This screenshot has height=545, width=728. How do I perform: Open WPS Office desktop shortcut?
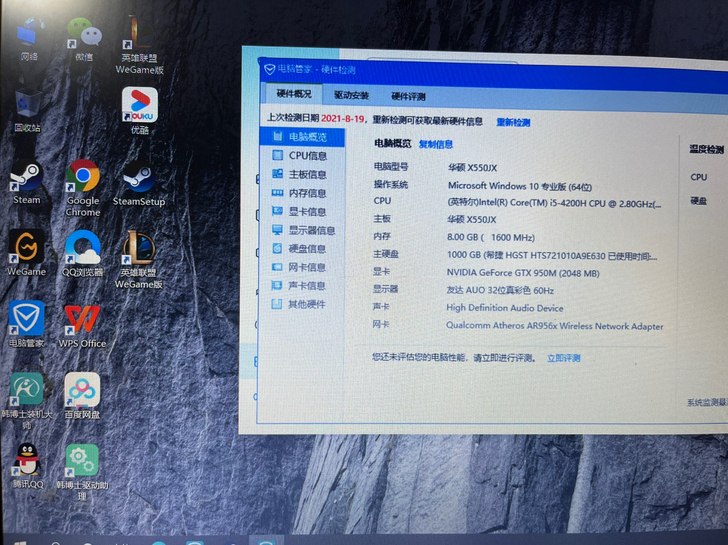[83, 325]
